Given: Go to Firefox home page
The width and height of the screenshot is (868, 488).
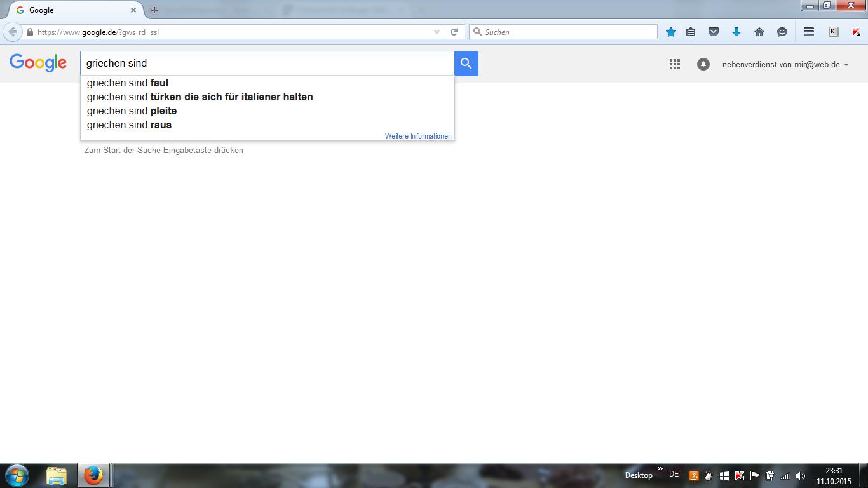Looking at the screenshot, I should point(759,32).
